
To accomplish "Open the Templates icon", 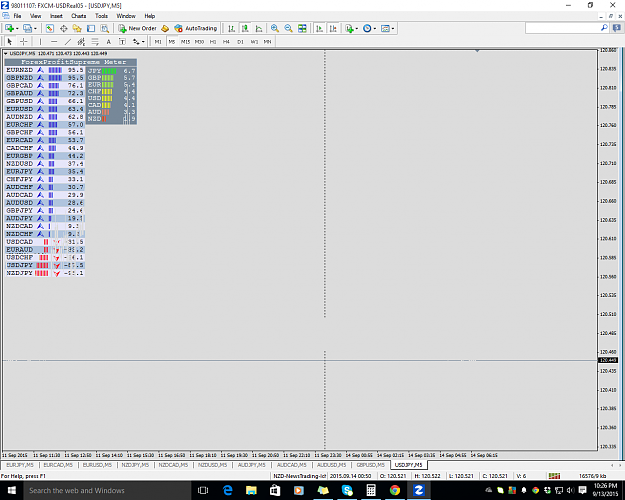I will [x=385, y=28].
